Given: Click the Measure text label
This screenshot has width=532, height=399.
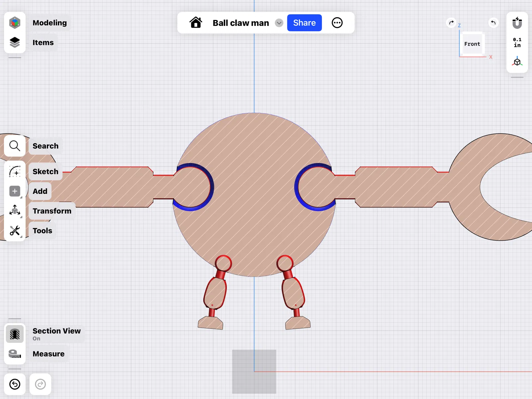Looking at the screenshot, I should pos(49,354).
